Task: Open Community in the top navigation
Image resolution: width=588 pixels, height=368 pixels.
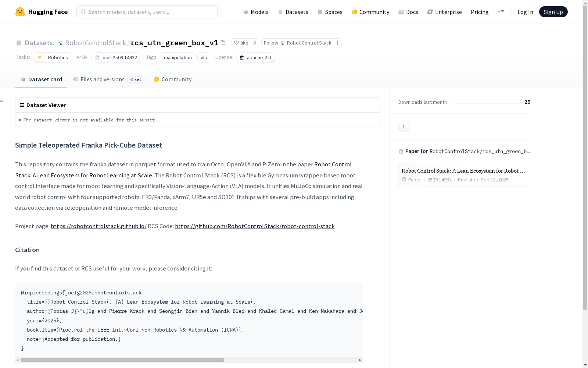Action: tap(370, 12)
